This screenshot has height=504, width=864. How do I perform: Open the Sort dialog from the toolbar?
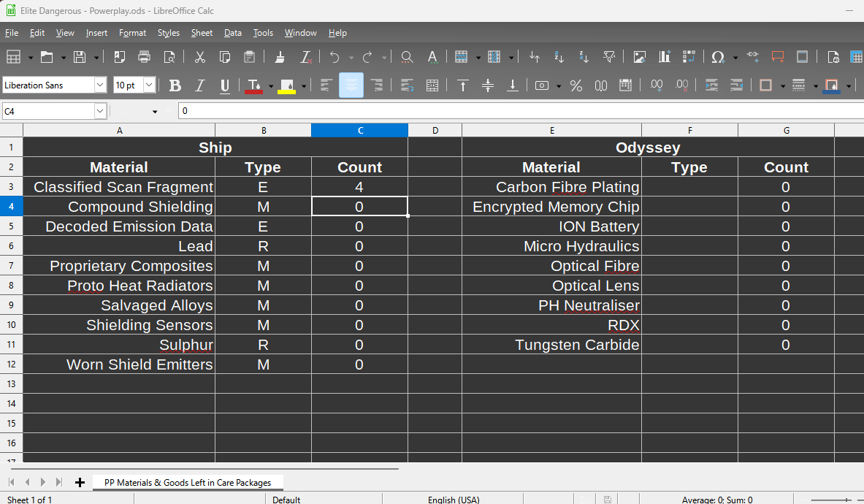click(x=535, y=57)
